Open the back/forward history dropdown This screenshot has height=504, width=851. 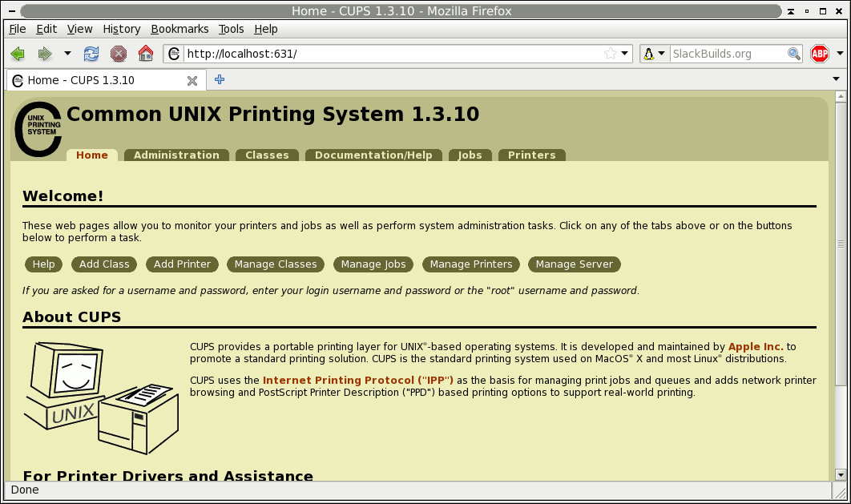(67, 54)
